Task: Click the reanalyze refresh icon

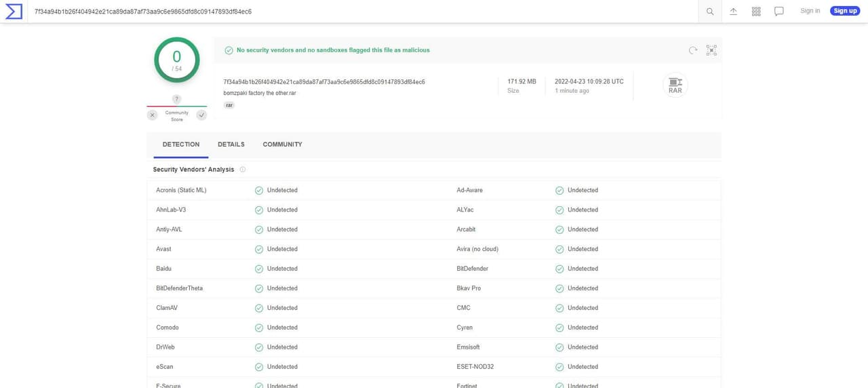Action: point(693,50)
